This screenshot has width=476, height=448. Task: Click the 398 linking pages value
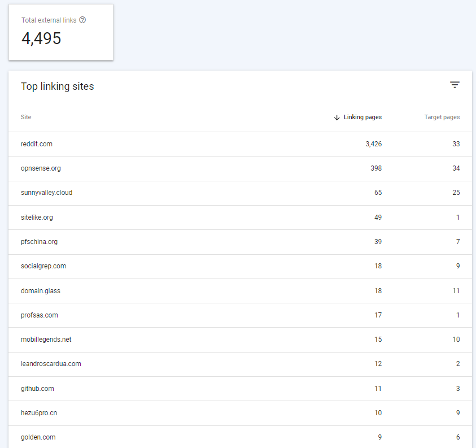[376, 168]
